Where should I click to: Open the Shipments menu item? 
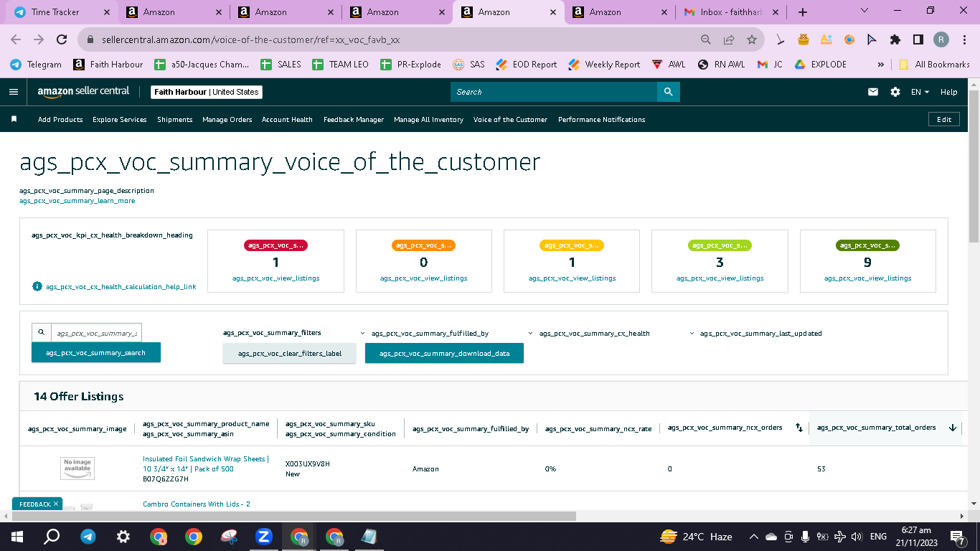(x=175, y=120)
